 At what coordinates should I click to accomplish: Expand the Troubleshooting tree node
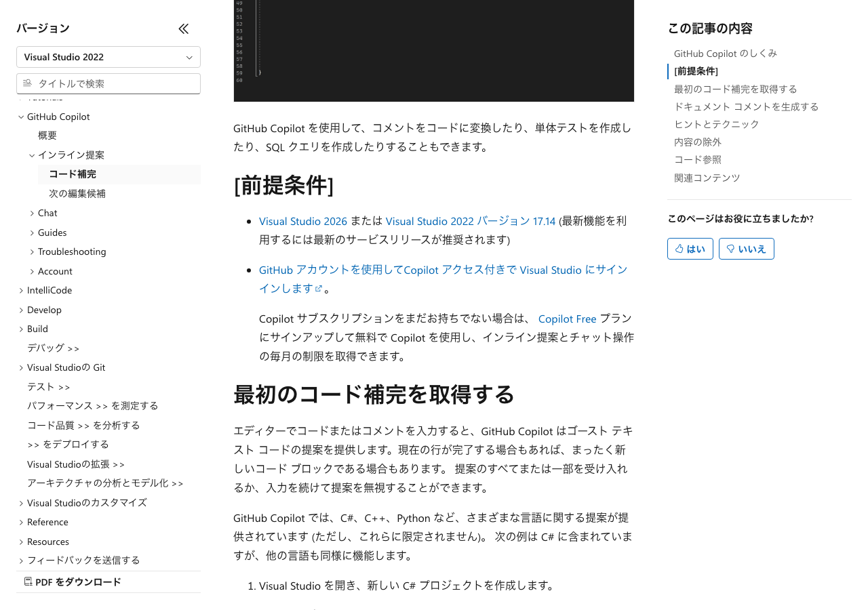(32, 251)
